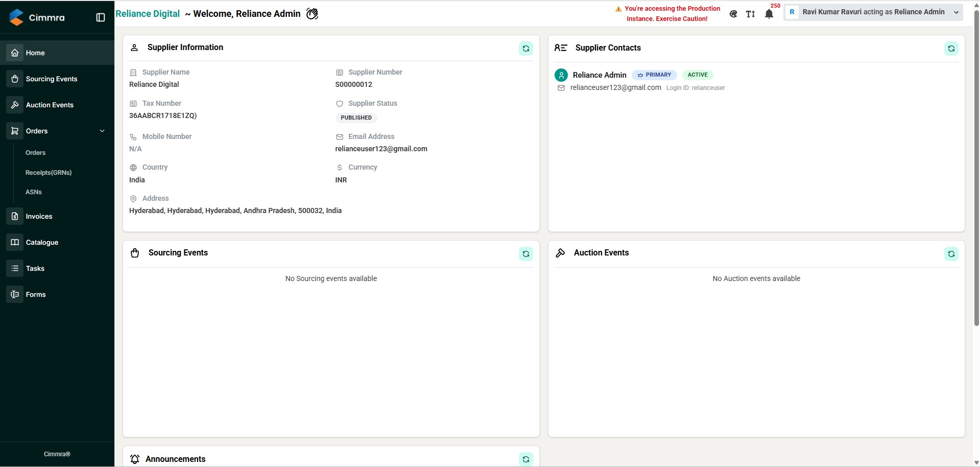980x467 pixels.
Task: Click supplier number S00000012
Action: coord(353,84)
